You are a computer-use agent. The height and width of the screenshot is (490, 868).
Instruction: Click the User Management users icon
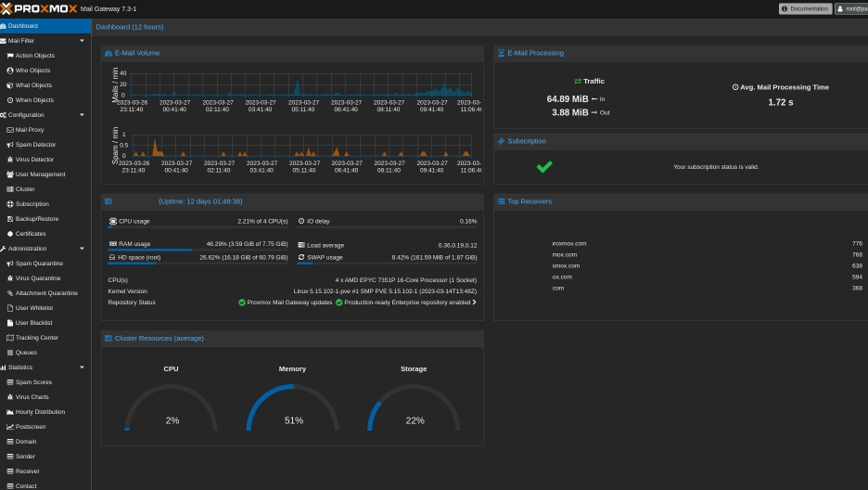coord(10,174)
